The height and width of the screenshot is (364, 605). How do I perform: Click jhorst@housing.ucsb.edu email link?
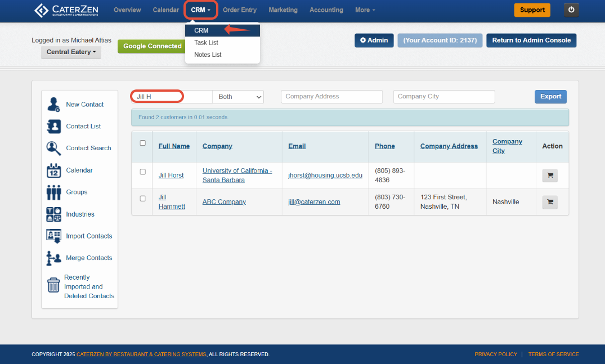click(325, 176)
